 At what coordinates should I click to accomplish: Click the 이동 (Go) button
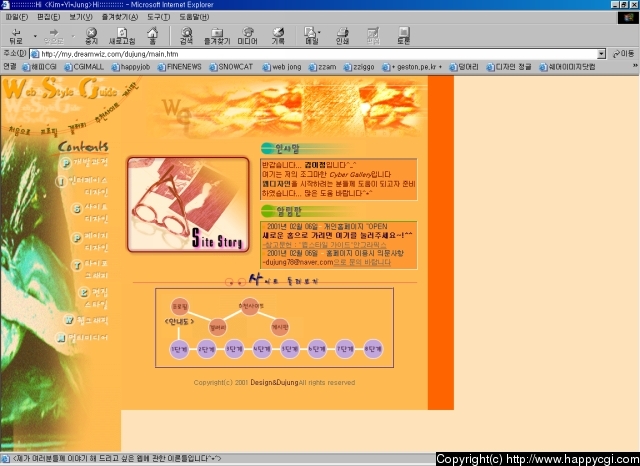[623, 54]
